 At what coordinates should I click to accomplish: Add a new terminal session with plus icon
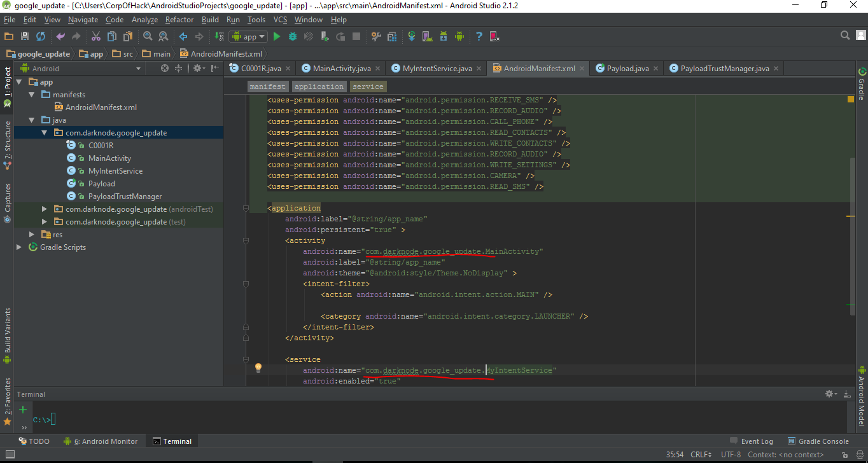[x=23, y=410]
